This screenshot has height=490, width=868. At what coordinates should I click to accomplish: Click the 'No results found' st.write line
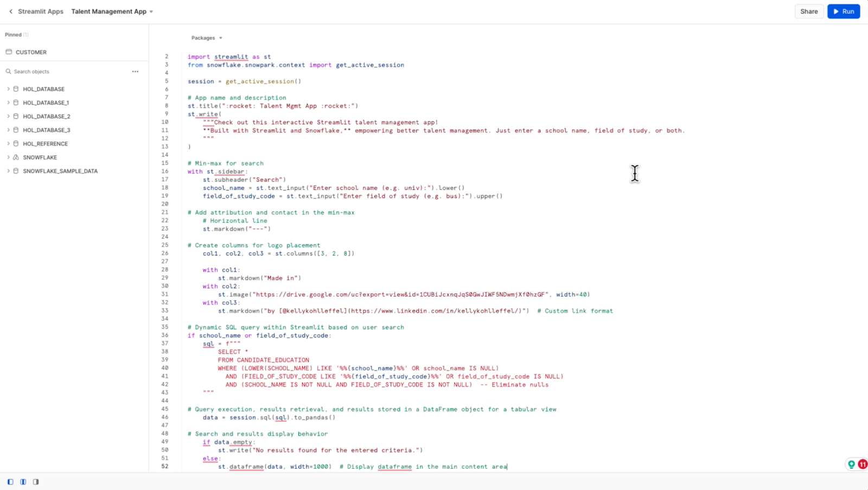click(x=321, y=450)
